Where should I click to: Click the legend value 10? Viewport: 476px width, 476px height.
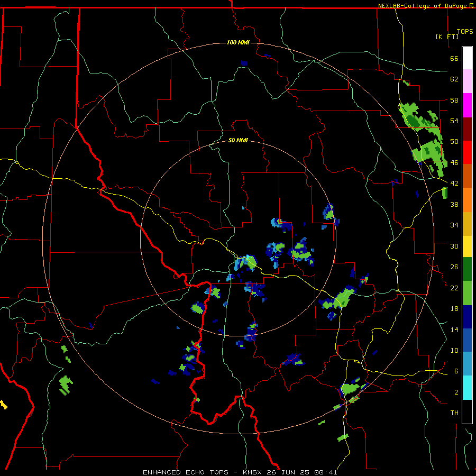(x=454, y=350)
